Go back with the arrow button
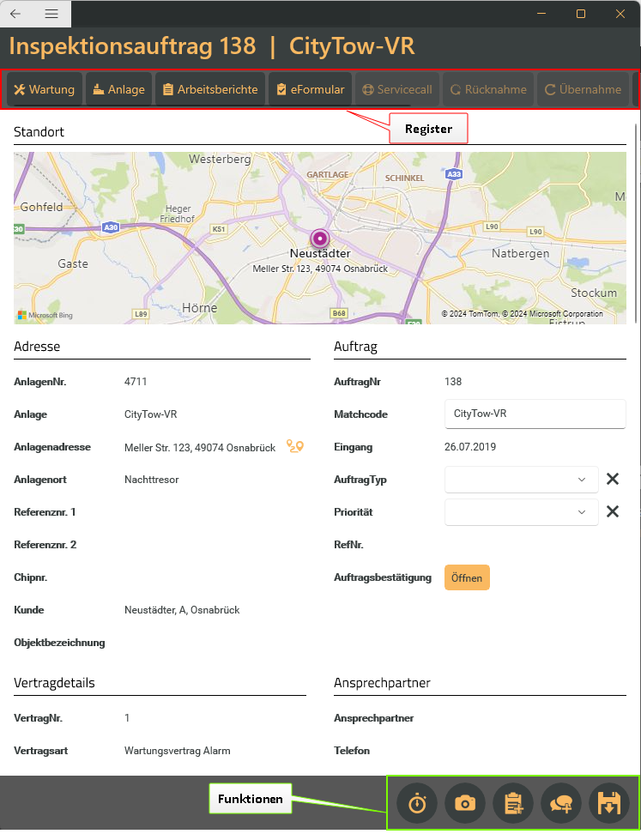641x840 pixels. coord(15,14)
